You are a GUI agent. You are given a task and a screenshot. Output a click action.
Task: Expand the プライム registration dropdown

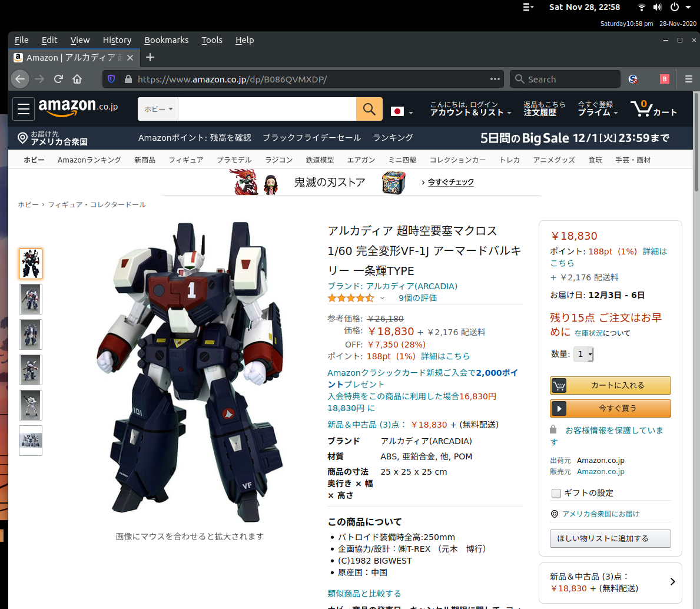pyautogui.click(x=598, y=108)
